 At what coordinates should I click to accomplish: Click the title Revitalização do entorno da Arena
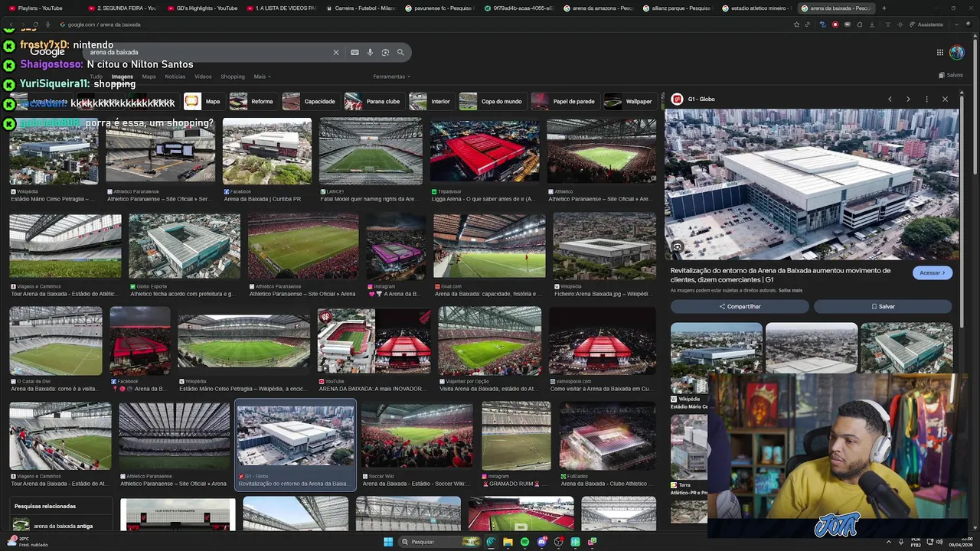pos(781,275)
